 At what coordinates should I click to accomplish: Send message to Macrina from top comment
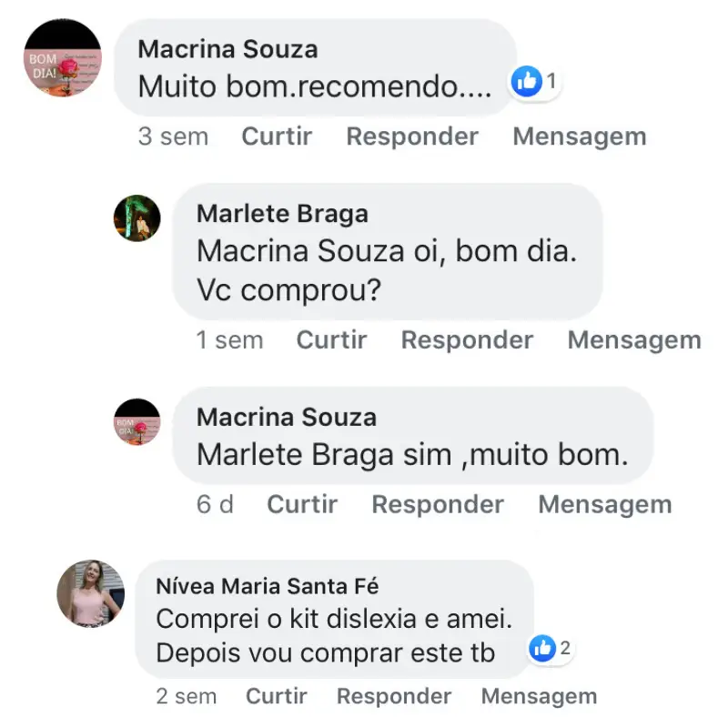point(580,136)
